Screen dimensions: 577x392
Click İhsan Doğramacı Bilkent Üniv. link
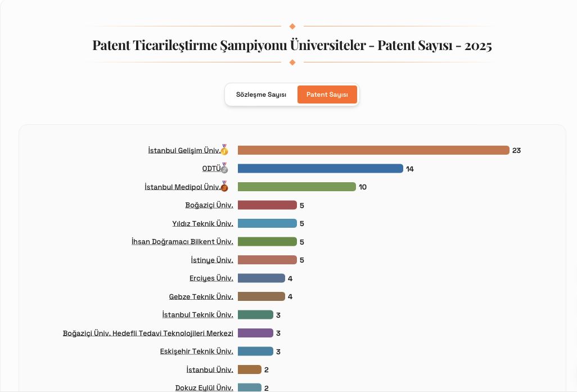[182, 242]
